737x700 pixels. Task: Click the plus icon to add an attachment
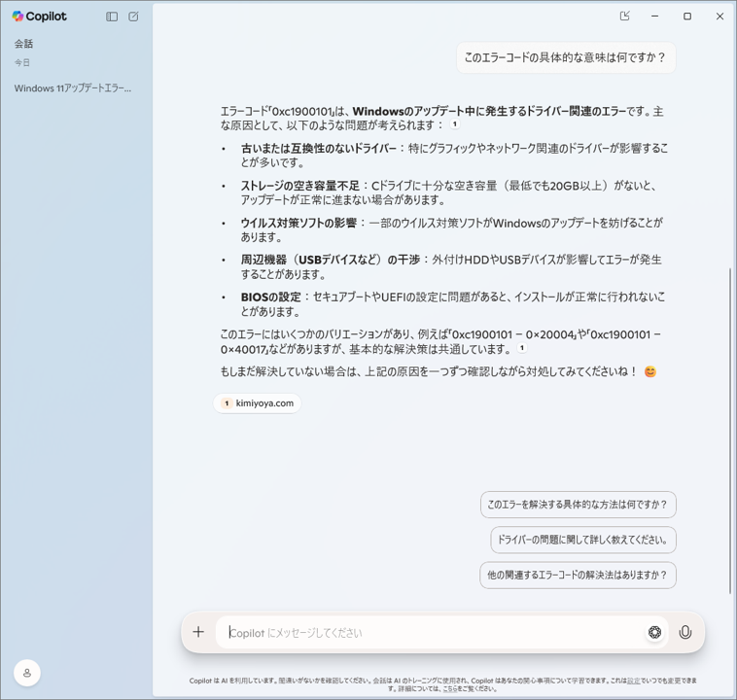tap(198, 632)
